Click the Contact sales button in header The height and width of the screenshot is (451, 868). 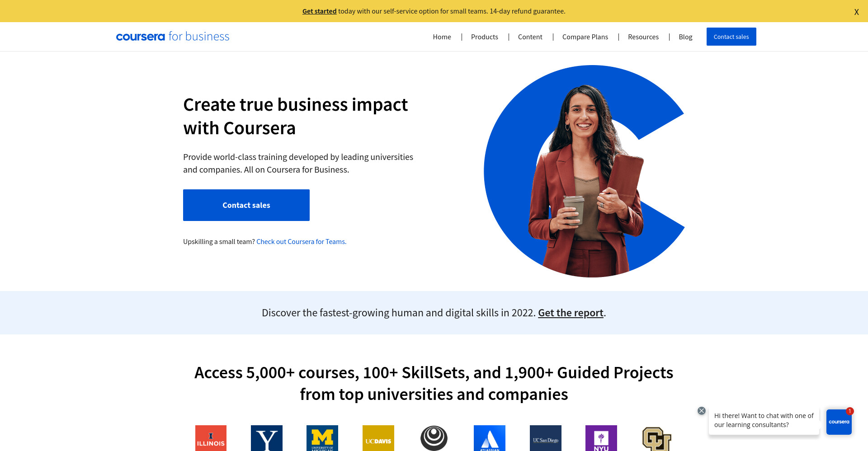[731, 37]
